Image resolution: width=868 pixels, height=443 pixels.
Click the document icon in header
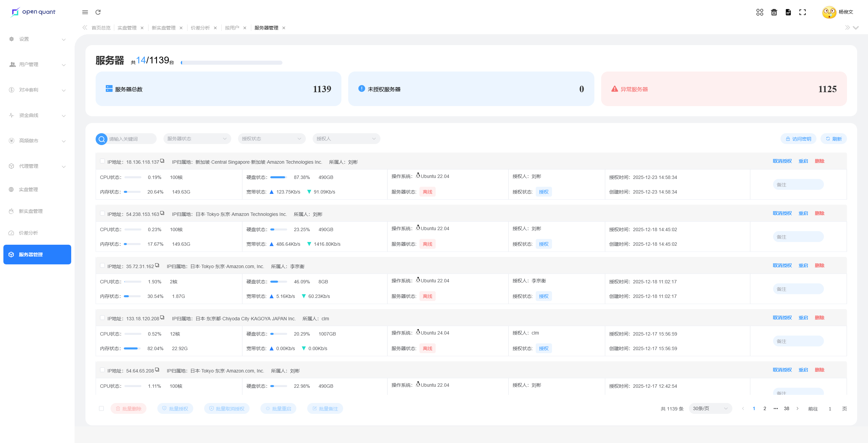[x=788, y=12]
